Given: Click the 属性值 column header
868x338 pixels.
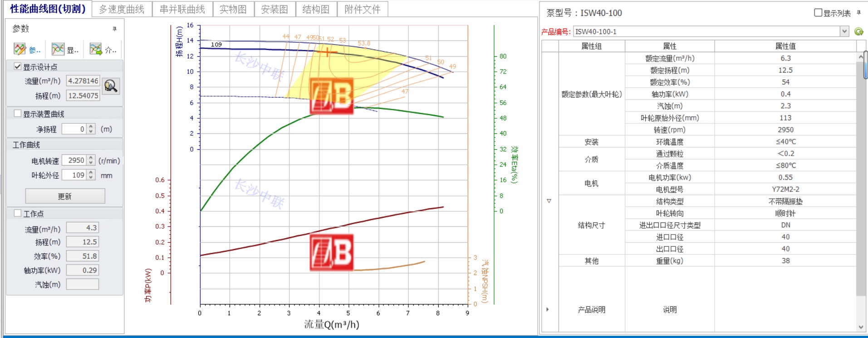Looking at the screenshot, I should [785, 46].
